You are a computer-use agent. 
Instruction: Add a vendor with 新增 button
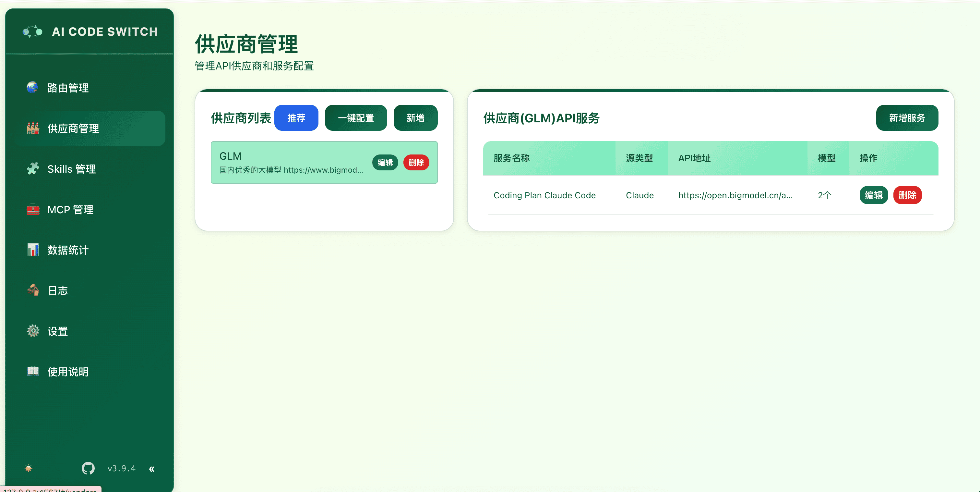coord(415,118)
